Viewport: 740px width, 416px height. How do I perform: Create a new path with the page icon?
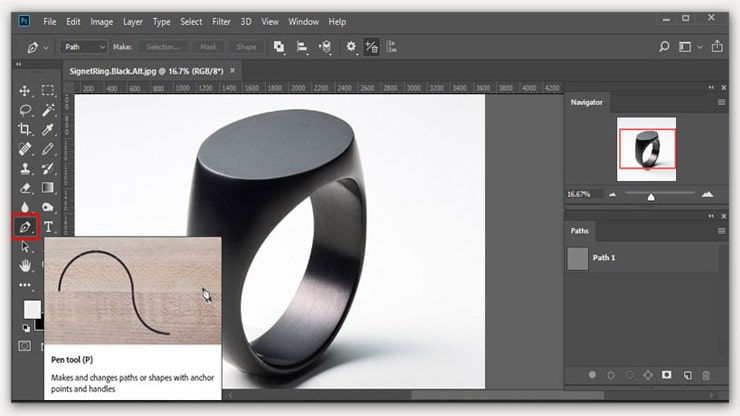tap(687, 374)
